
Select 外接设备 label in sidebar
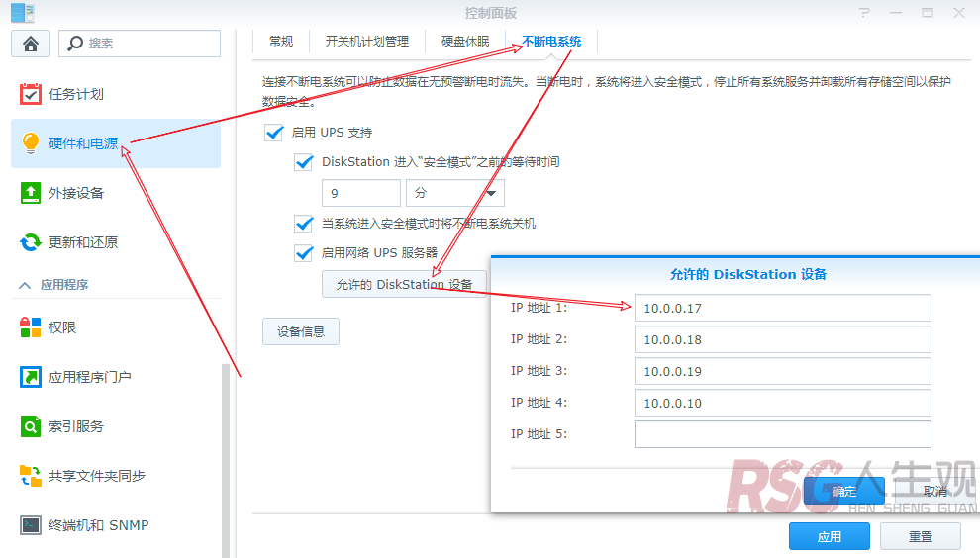(76, 193)
